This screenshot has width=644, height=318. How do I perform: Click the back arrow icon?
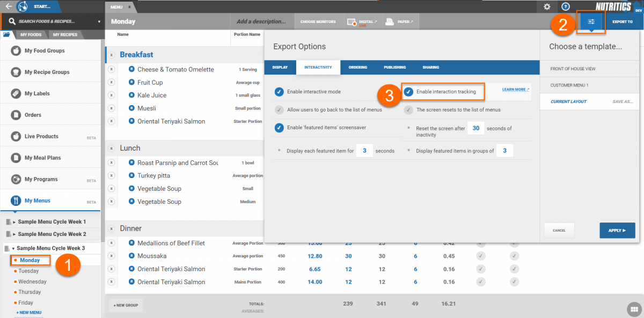(8, 6)
